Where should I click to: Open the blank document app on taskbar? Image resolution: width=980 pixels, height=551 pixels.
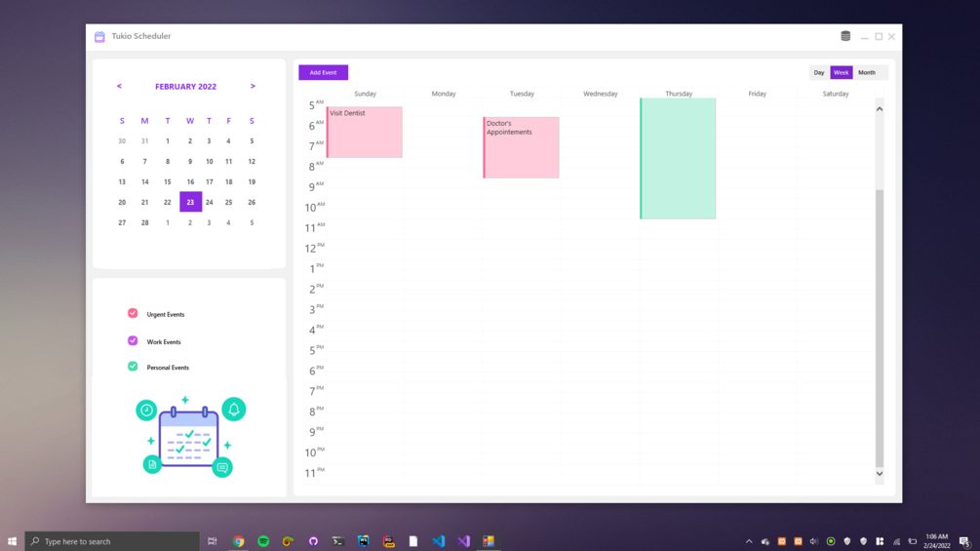coord(413,541)
